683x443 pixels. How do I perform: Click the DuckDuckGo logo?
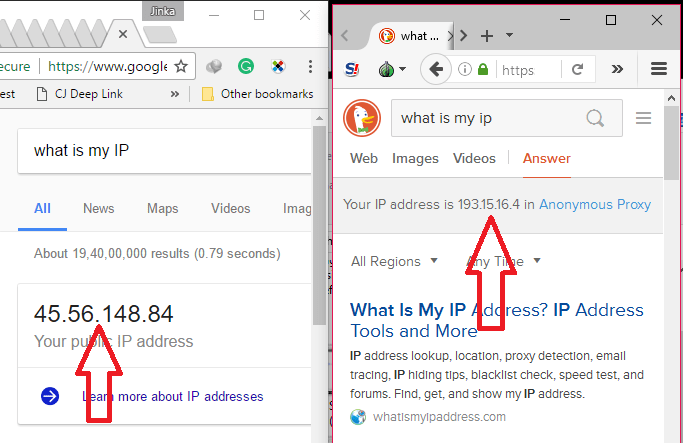click(362, 118)
